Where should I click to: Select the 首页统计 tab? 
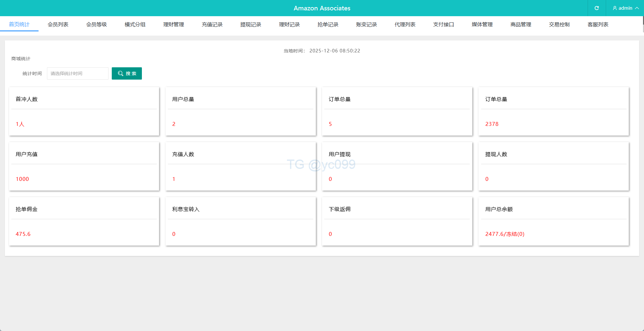[x=19, y=25]
